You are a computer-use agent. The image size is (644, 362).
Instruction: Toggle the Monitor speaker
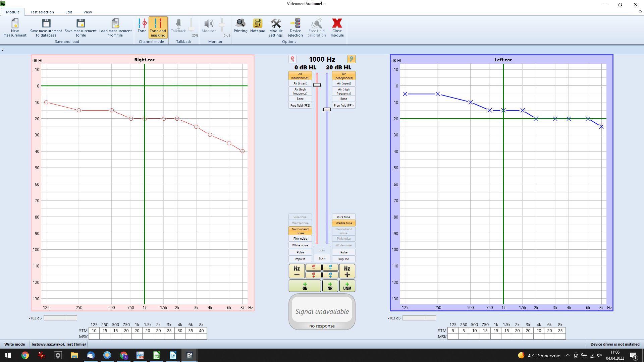[209, 26]
